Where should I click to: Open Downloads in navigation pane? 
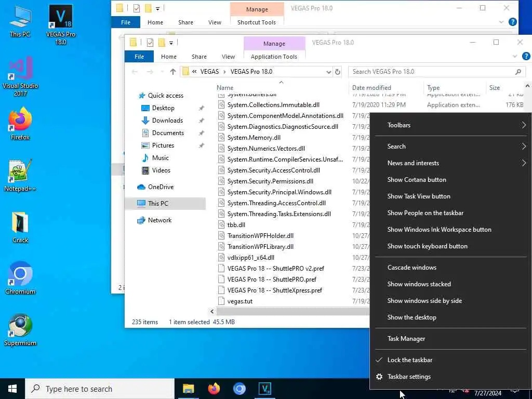pyautogui.click(x=167, y=121)
